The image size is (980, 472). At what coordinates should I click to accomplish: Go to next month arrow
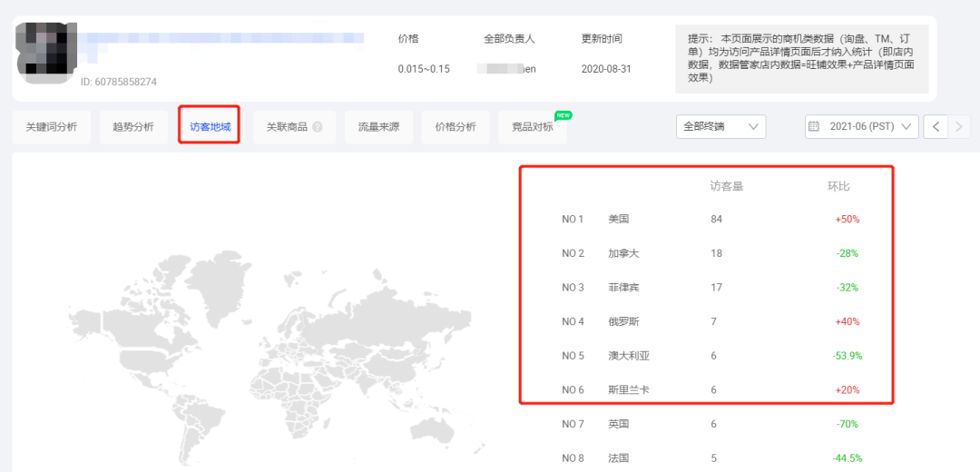tap(959, 126)
